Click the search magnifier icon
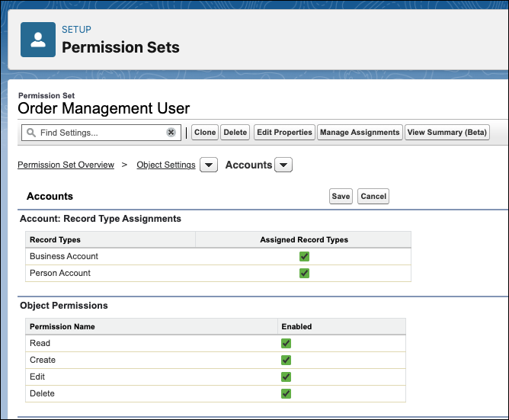Image resolution: width=509 pixels, height=420 pixels. coord(31,133)
